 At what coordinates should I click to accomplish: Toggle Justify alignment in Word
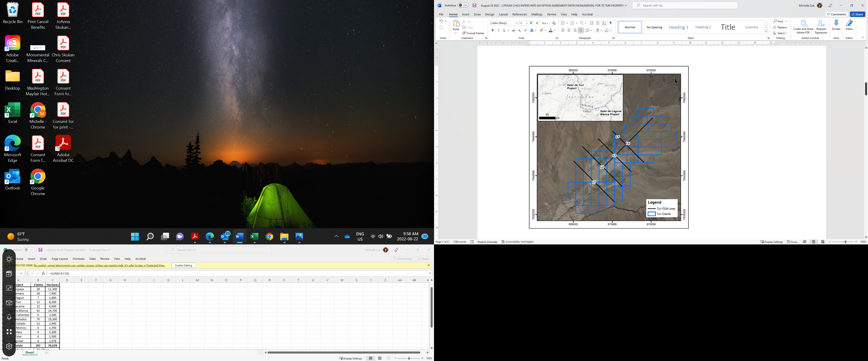[x=580, y=30]
